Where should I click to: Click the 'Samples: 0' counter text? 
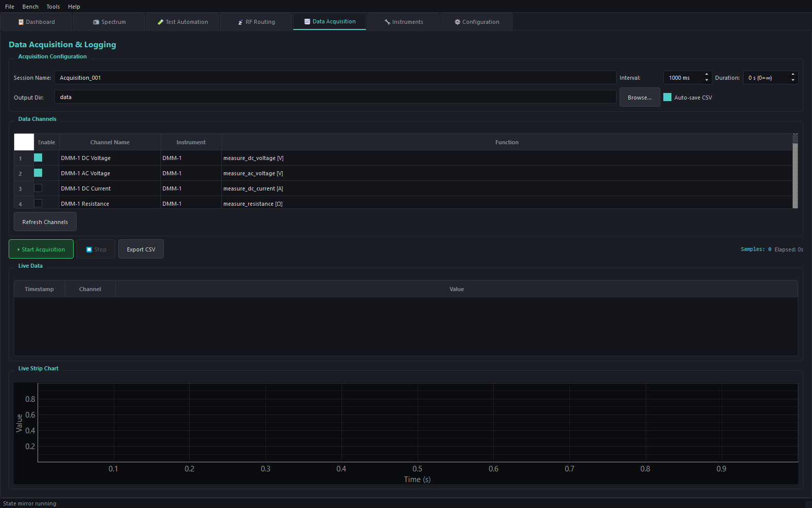click(756, 249)
